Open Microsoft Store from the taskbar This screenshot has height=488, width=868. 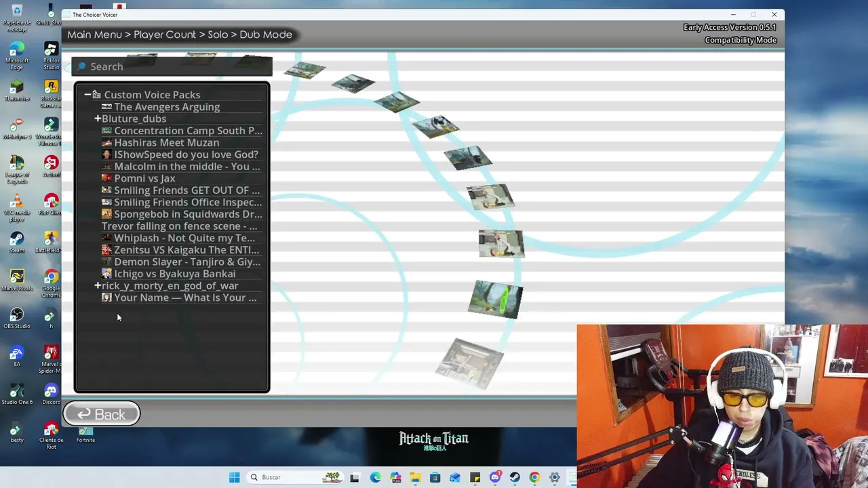435,477
